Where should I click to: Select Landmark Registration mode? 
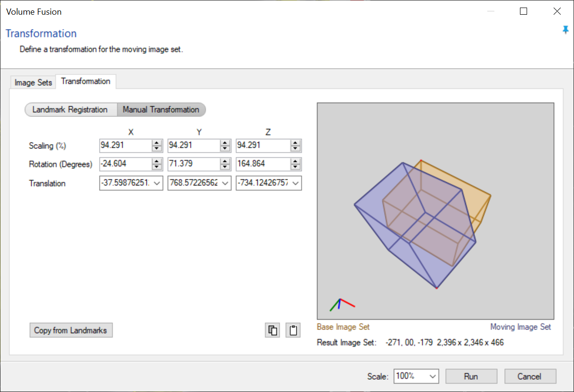coord(70,110)
